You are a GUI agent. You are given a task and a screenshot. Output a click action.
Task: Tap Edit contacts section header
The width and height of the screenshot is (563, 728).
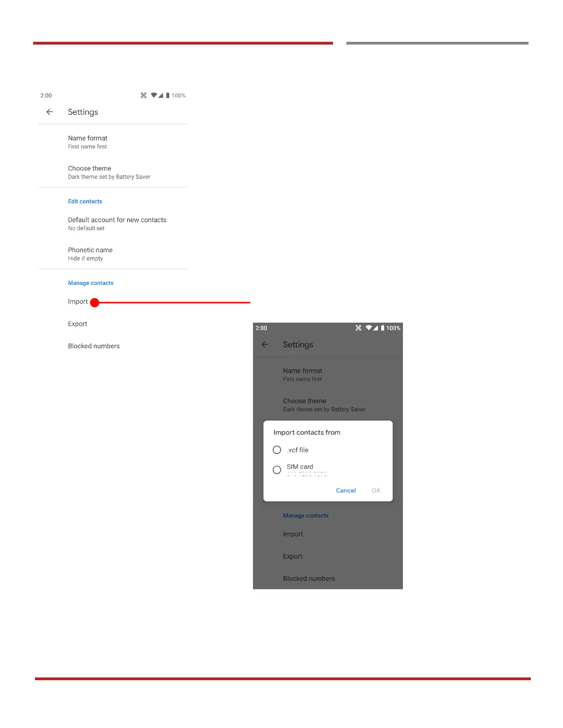pyautogui.click(x=85, y=201)
